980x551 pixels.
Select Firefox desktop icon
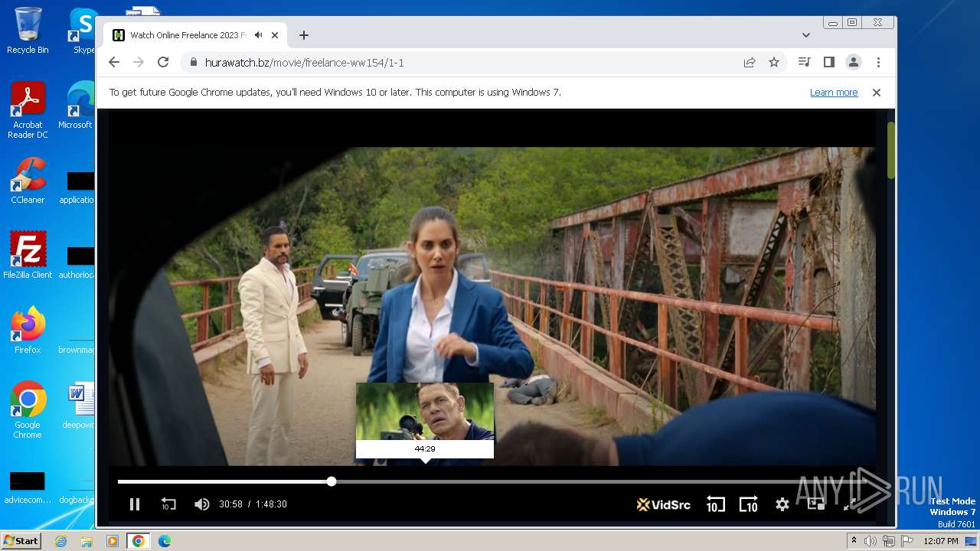(28, 330)
